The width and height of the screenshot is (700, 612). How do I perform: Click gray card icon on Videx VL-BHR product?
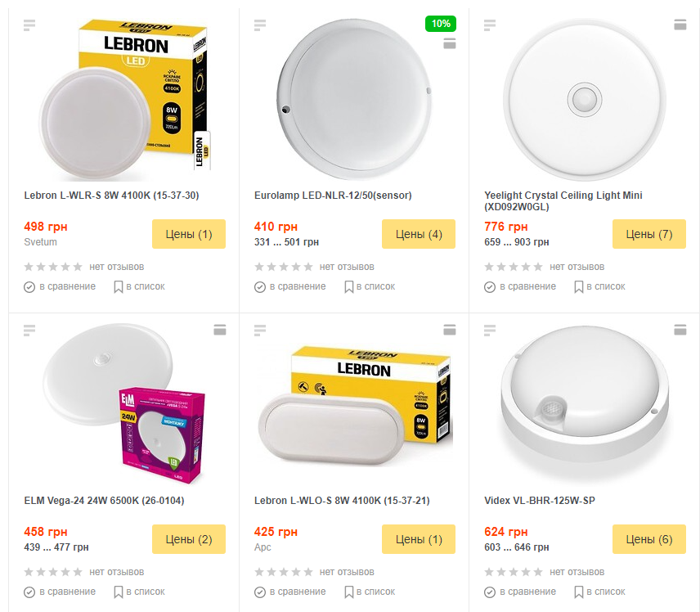680,330
